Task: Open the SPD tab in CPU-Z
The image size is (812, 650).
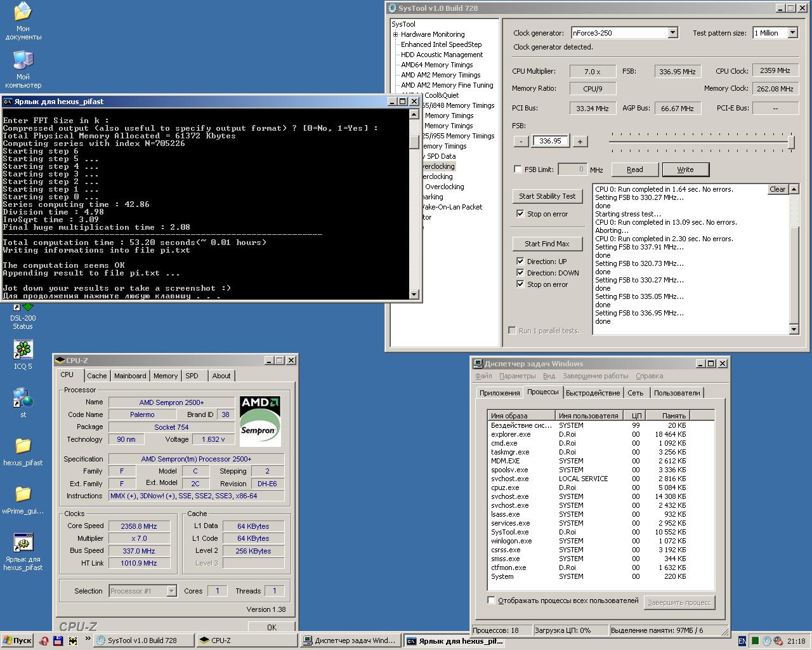Action: pos(192,376)
